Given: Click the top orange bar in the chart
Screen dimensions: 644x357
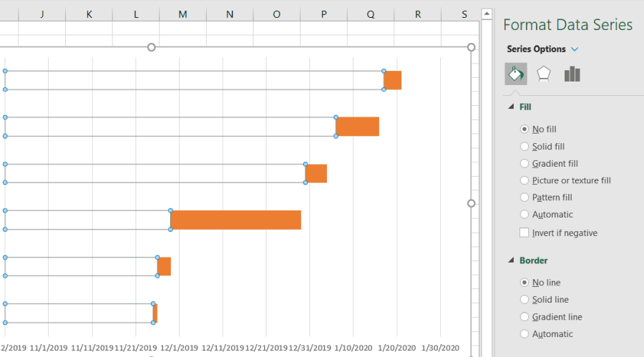Looking at the screenshot, I should [x=393, y=80].
